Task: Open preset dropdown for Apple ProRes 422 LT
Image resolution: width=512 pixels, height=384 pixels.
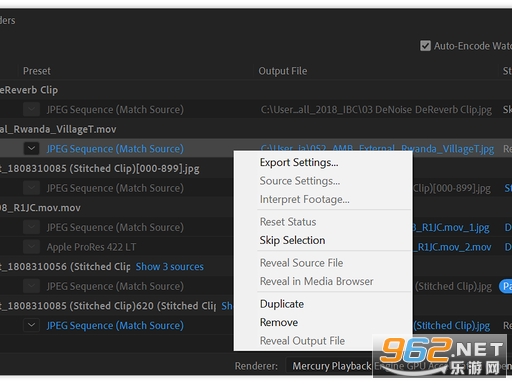Action: tap(31, 247)
